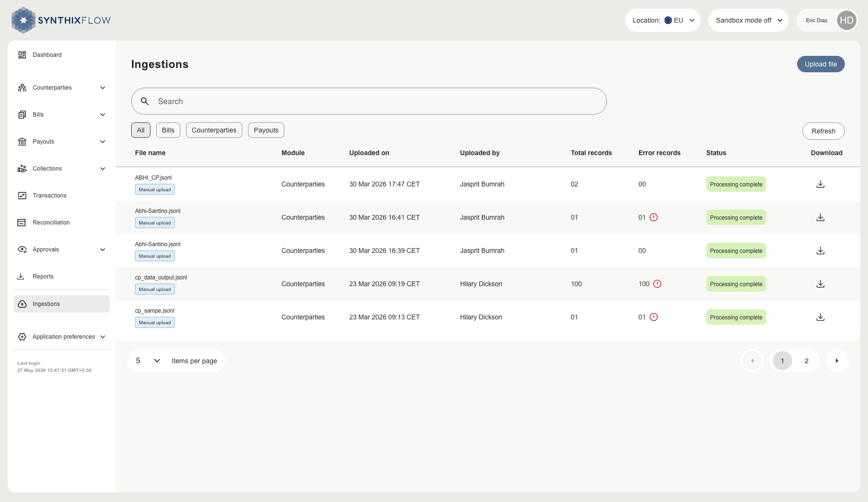
Task: Download the cp_data_output.jsonl file
Action: click(x=820, y=284)
